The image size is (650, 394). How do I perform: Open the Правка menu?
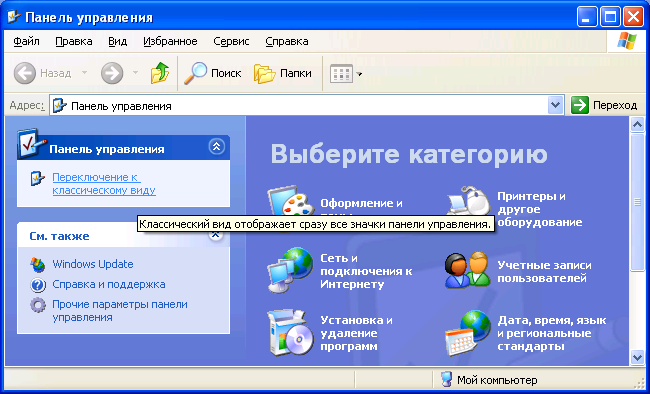(x=74, y=41)
